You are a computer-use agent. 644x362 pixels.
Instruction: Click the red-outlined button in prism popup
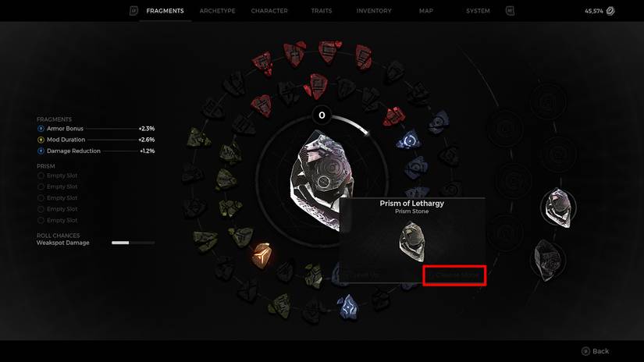(454, 275)
